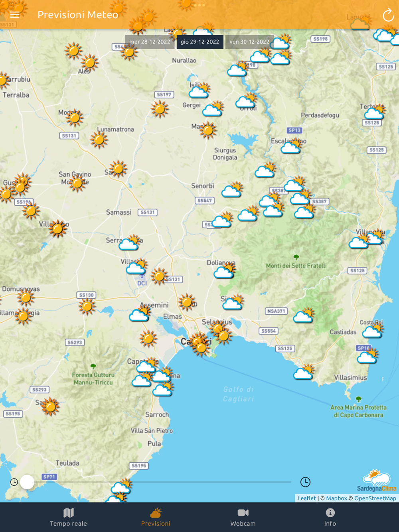This screenshot has width=399, height=532.
Task: Select the sun icon at Sanluri
Action: 118,169
